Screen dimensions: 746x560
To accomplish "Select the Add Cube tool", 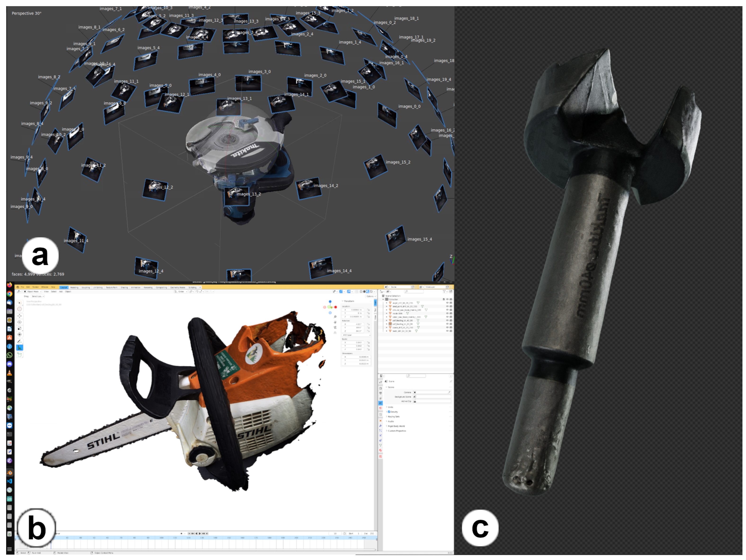I will tap(20, 355).
